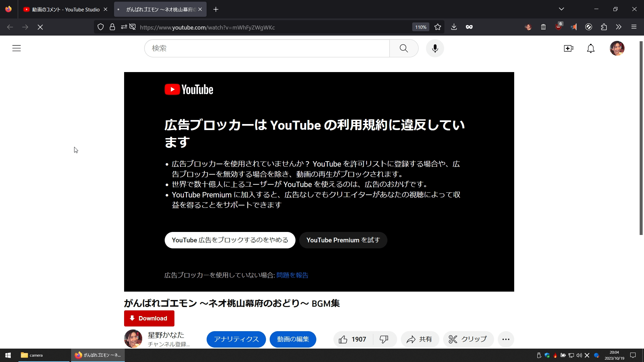Bookmark page with star icon

coord(438,27)
